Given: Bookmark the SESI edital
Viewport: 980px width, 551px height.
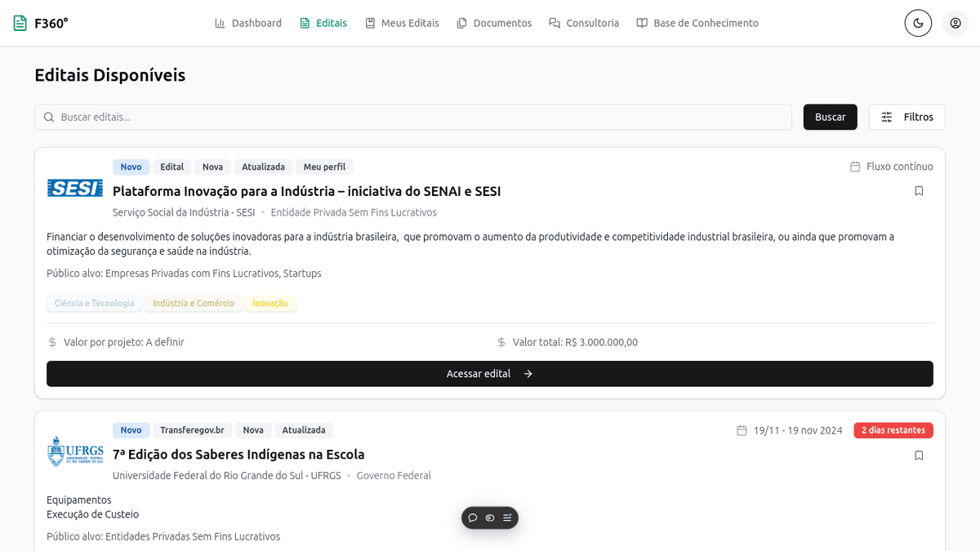Looking at the screenshot, I should [x=919, y=189].
